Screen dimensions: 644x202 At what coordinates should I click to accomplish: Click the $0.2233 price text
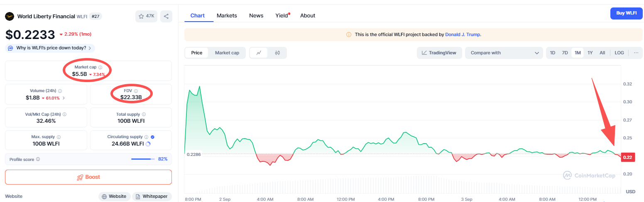(30, 34)
